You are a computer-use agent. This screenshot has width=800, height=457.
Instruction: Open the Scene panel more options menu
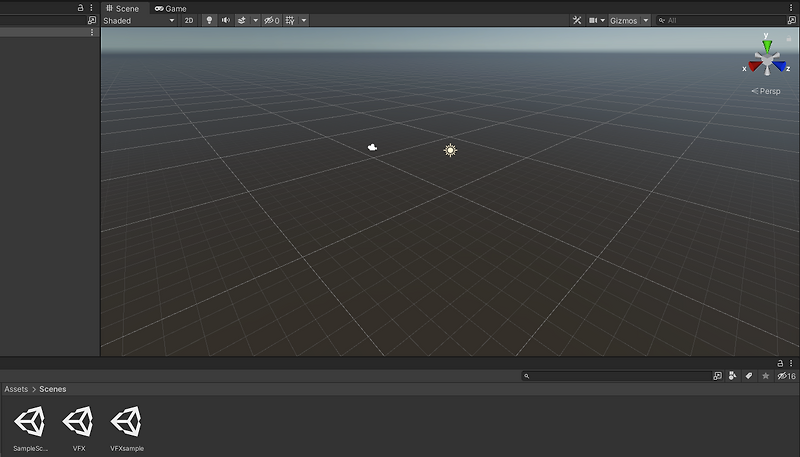[791, 8]
